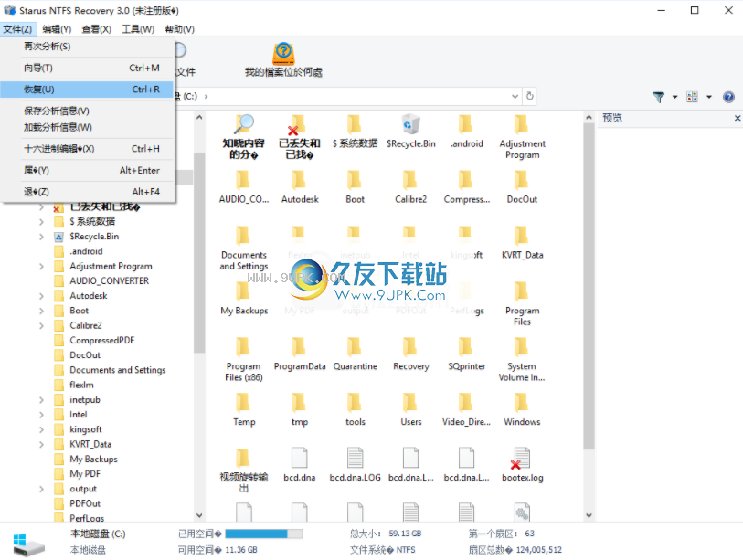Open the view mode dropdown arrow

click(x=709, y=97)
